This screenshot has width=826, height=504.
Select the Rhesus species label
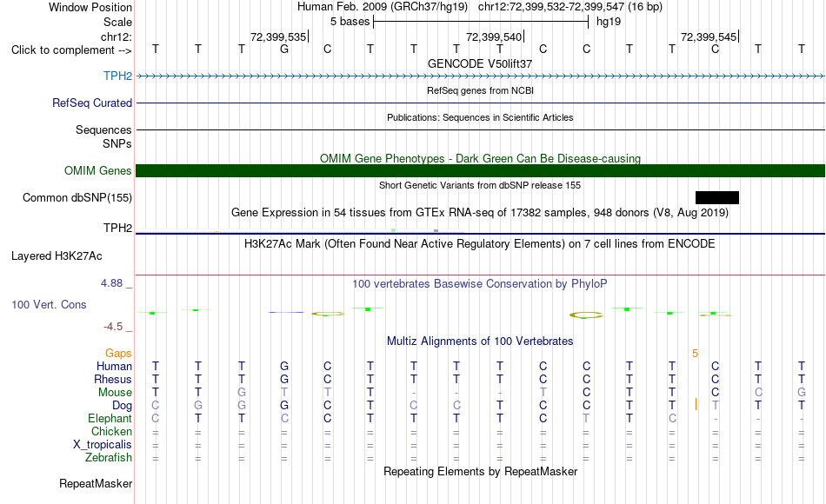[113, 379]
